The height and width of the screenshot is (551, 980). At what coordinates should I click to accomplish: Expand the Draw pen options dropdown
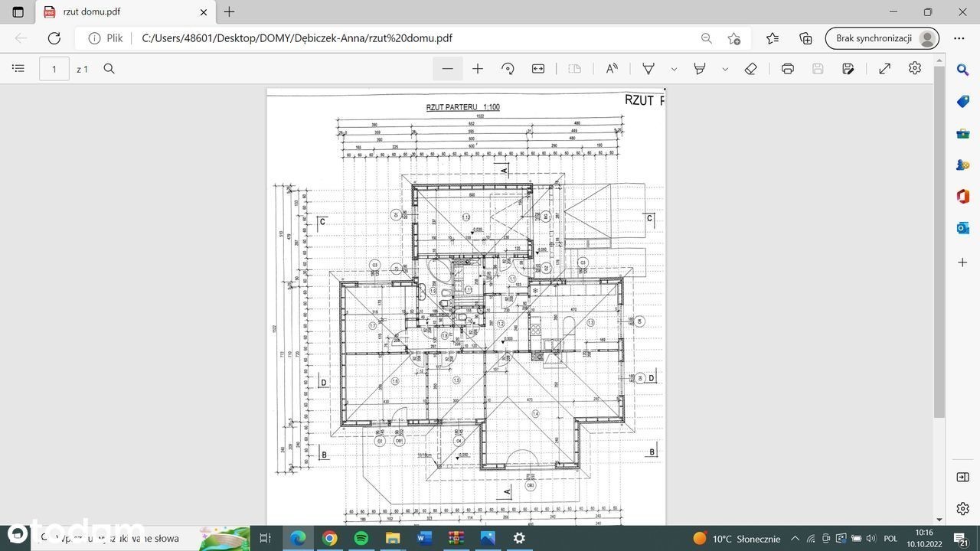point(674,69)
